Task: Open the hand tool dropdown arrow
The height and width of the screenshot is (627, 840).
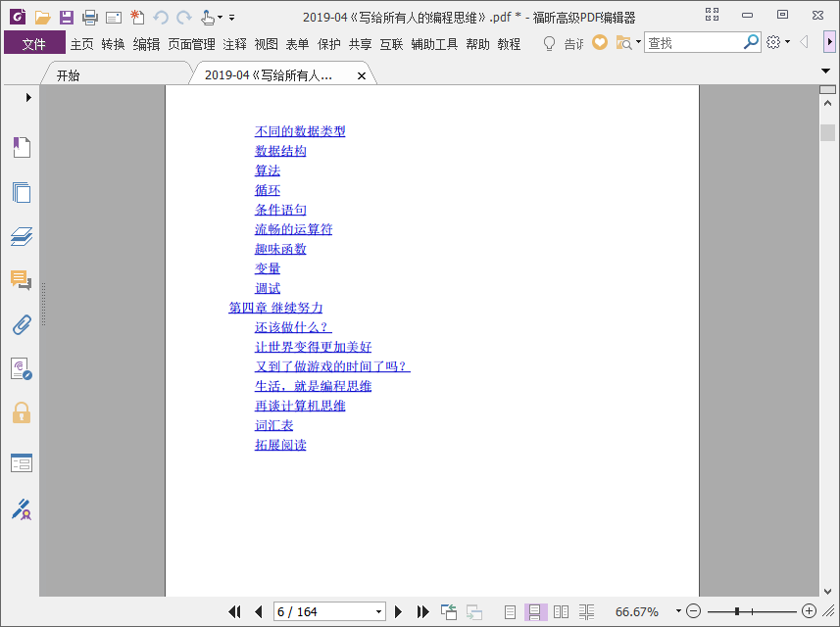Action: (x=220, y=18)
